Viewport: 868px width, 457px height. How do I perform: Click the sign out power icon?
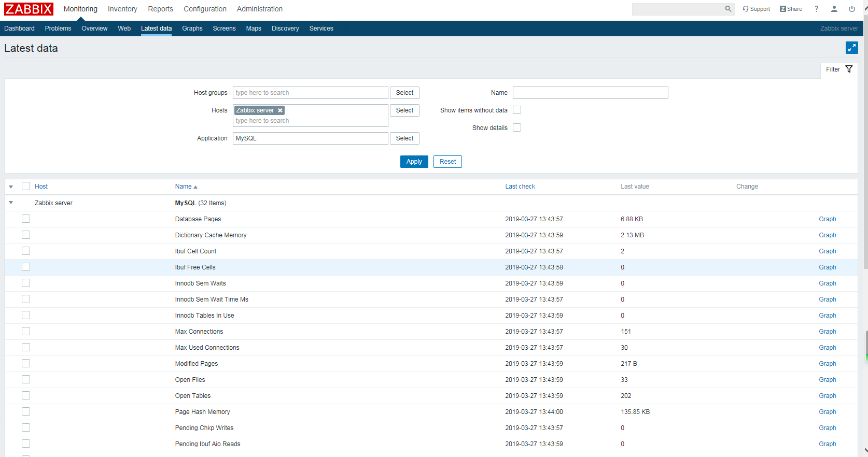coord(852,9)
